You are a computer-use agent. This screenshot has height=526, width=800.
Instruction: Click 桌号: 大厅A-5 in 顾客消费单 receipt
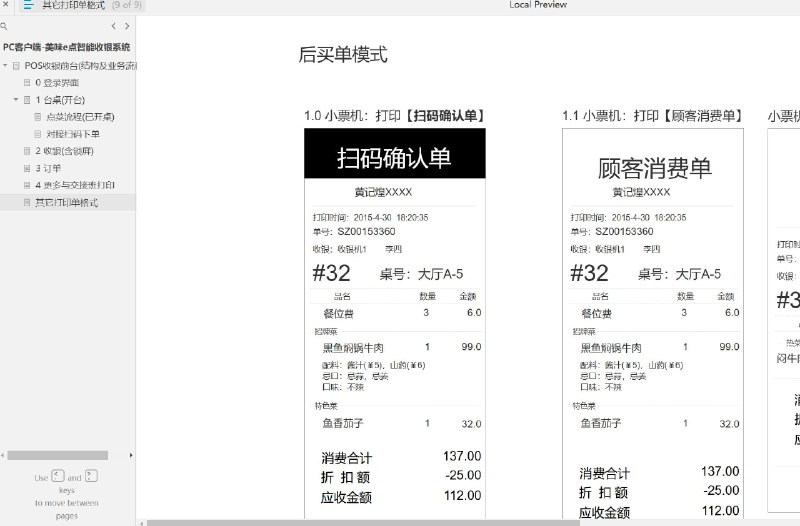click(x=679, y=274)
